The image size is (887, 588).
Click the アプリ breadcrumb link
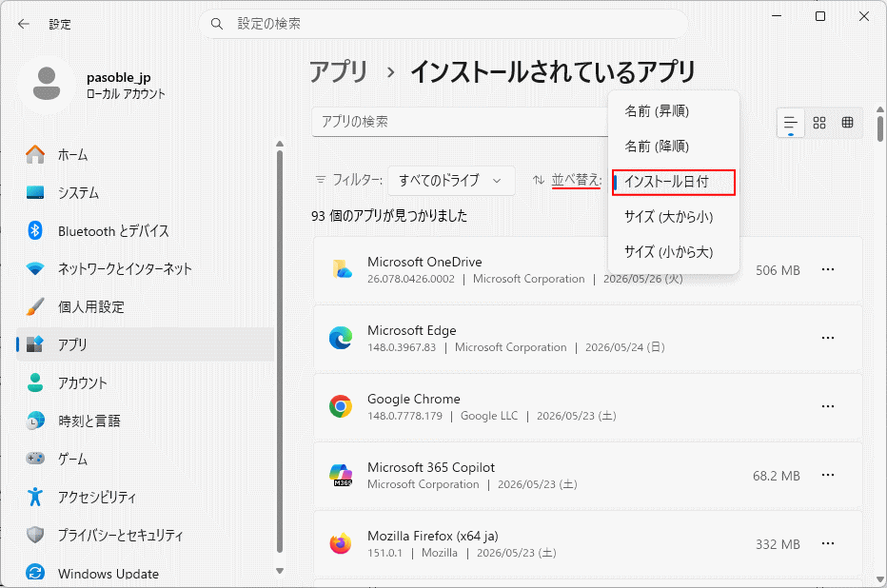tap(339, 71)
